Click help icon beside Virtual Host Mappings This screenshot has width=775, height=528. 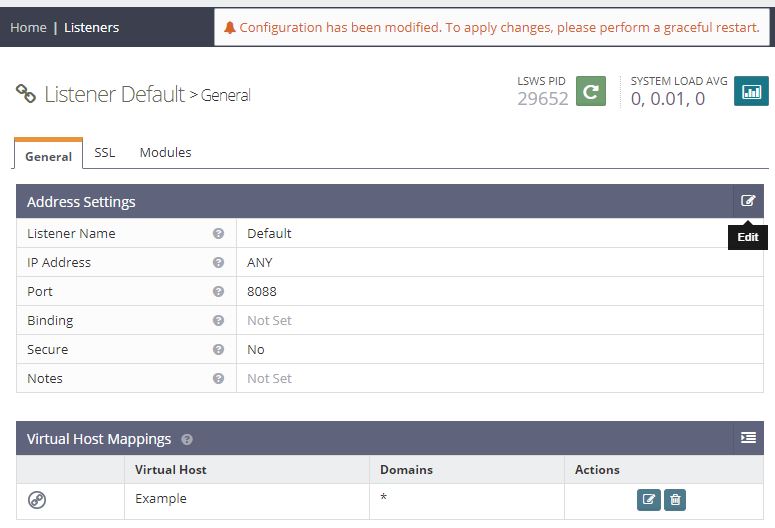pos(187,440)
